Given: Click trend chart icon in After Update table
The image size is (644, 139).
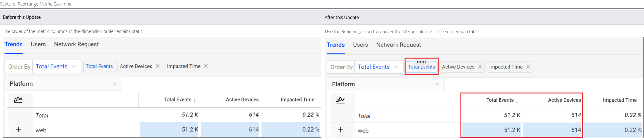Looking at the screenshot, I should coord(340,100).
